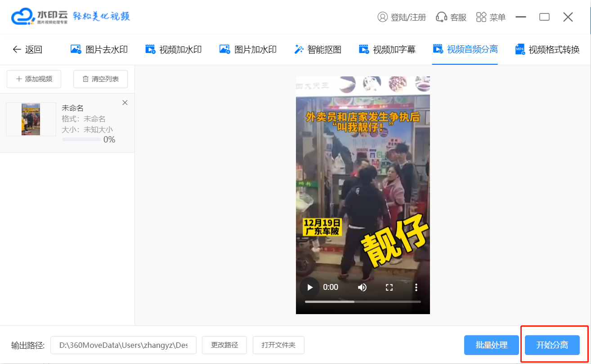The image size is (591, 364).
Task: Minimize the application window
Action: point(521,17)
